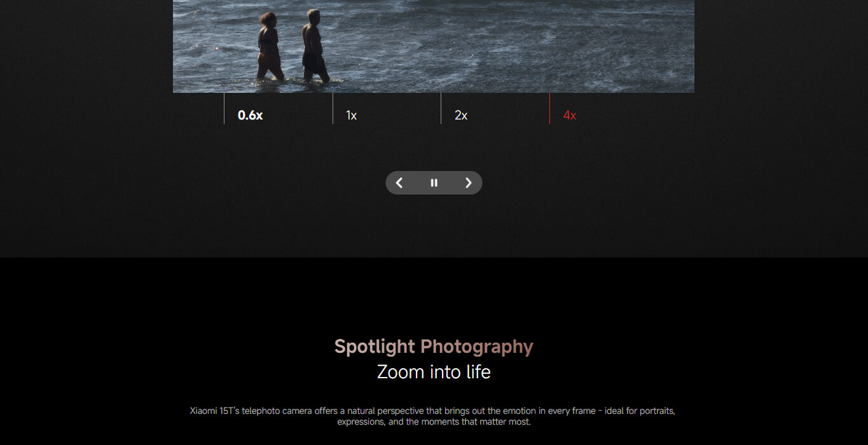Click the beach photo preview
This screenshot has width=868, height=445.
coord(434,46)
